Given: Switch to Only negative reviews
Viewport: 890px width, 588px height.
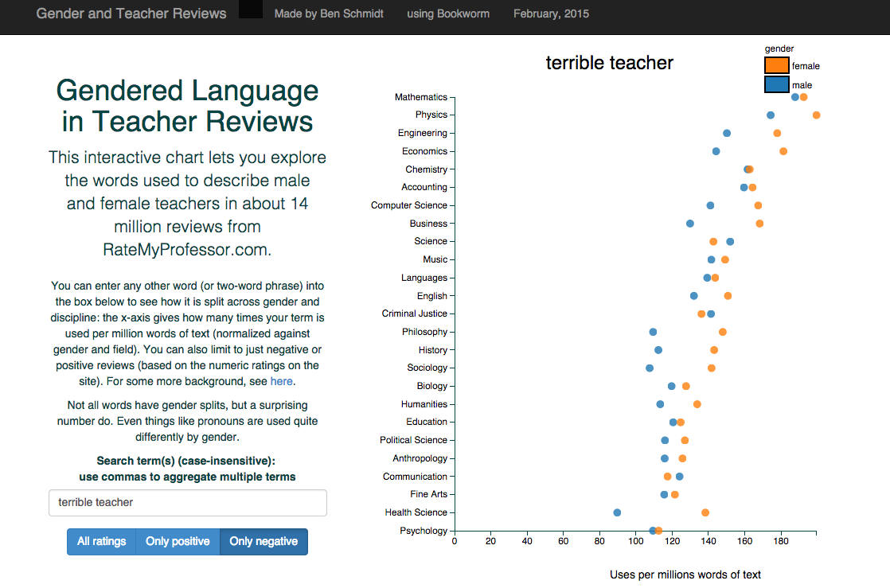Looking at the screenshot, I should coord(263,542).
